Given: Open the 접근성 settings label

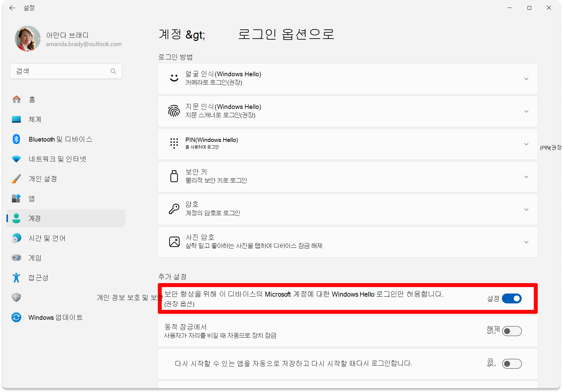Looking at the screenshot, I should coord(38,278).
